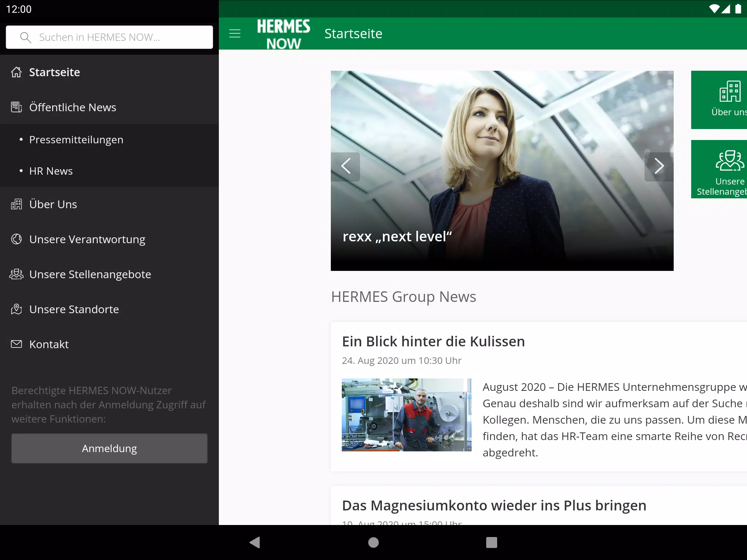Open Unsere Standorte menu item
The height and width of the screenshot is (560, 747).
tap(109, 309)
